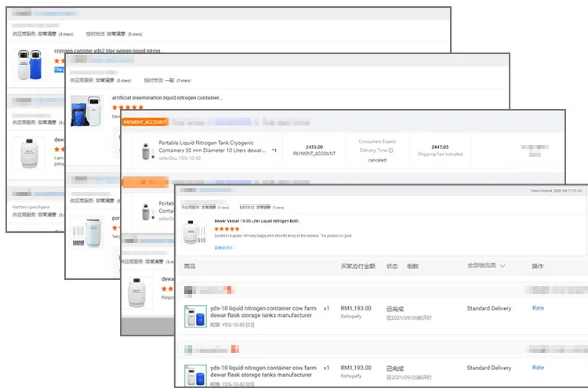Open the first yds-10 container product thumbnail
This screenshot has height=392, width=588.
tap(194, 316)
